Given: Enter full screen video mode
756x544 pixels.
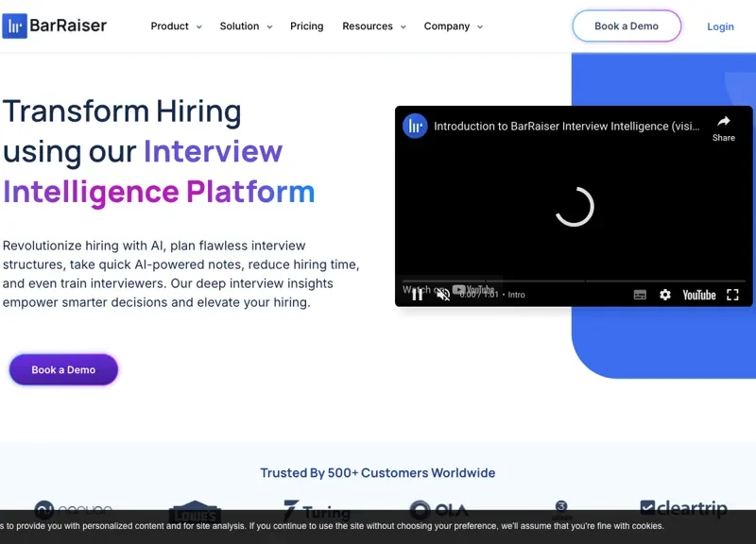Looking at the screenshot, I should pyautogui.click(x=732, y=295).
